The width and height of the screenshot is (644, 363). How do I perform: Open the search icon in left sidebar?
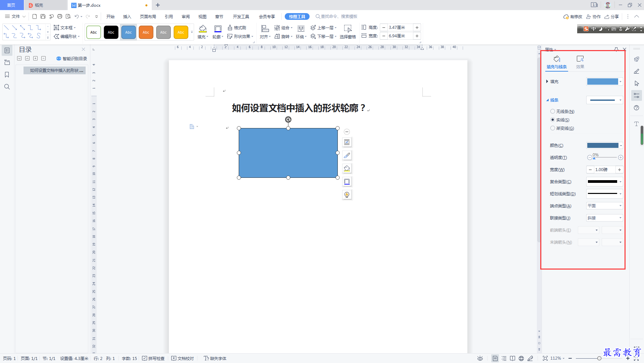7,87
